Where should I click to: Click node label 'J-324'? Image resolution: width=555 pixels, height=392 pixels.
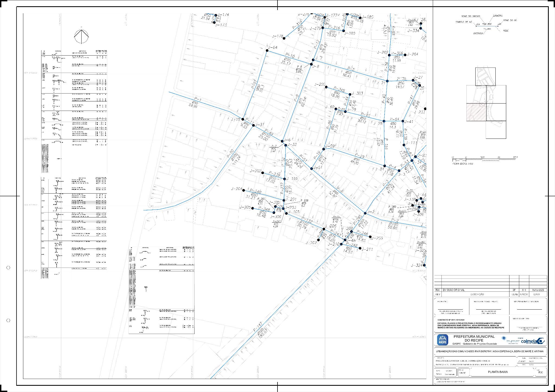pos(417,265)
